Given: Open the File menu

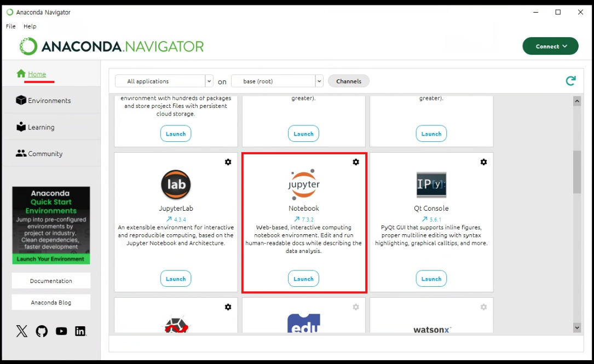Looking at the screenshot, I should coord(10,26).
